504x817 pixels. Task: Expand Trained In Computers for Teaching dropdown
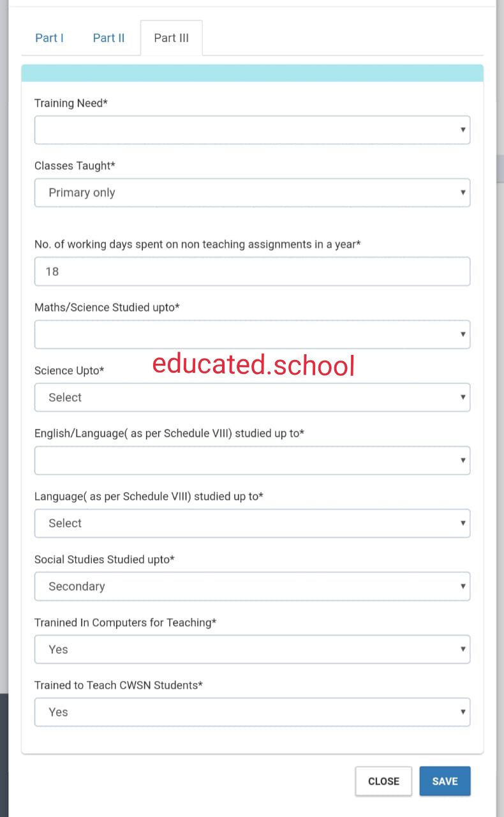(x=252, y=649)
